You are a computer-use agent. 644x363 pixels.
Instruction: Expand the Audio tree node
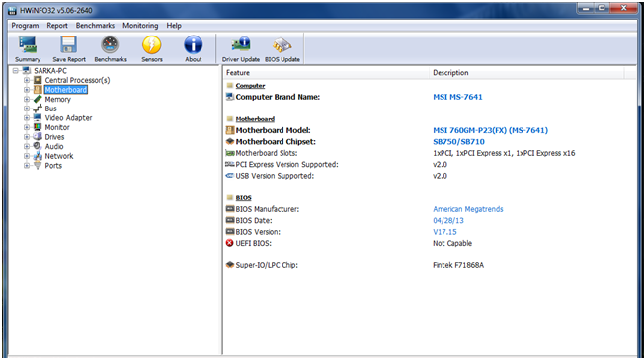pyautogui.click(x=27, y=146)
